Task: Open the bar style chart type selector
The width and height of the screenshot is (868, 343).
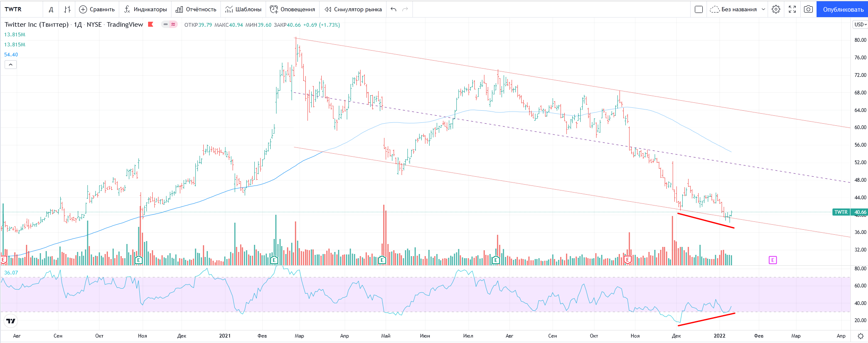Action: coord(67,9)
